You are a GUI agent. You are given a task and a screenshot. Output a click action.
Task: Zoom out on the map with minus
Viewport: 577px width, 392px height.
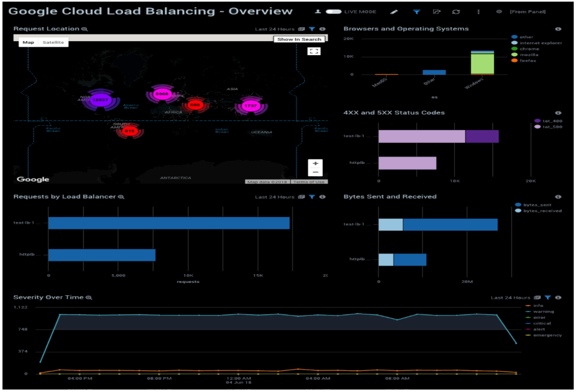[x=316, y=172]
